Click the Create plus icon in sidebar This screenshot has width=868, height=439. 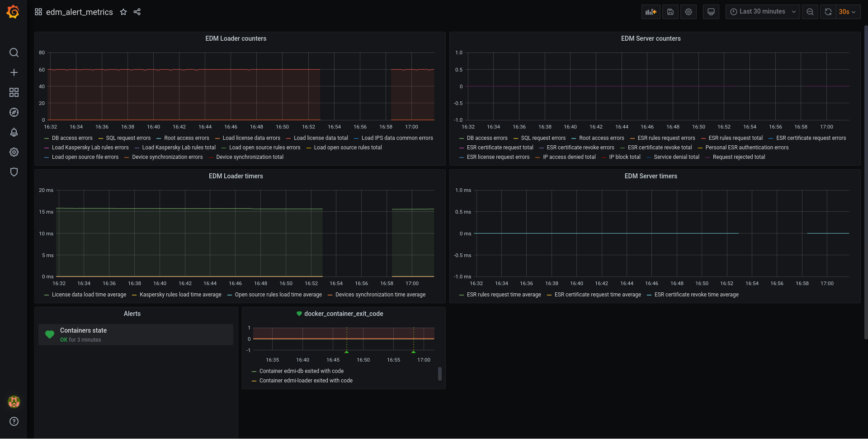coord(14,72)
